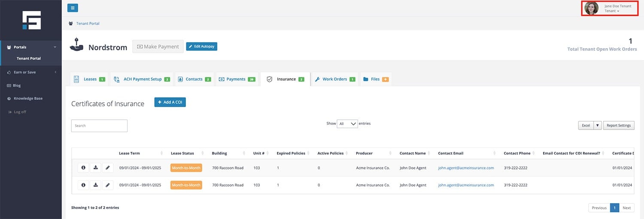Click the Search input field
Image resolution: width=644 pixels, height=219 pixels.
99,126
